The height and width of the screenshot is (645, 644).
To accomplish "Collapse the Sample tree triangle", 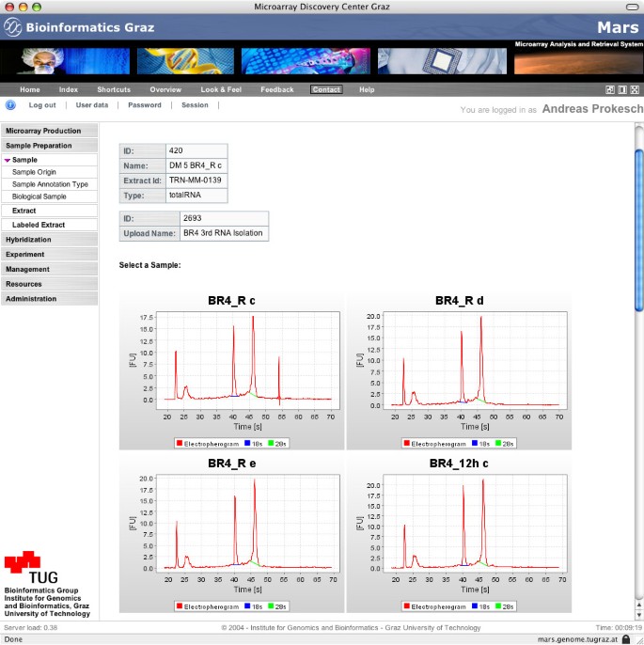I will [x=7, y=160].
